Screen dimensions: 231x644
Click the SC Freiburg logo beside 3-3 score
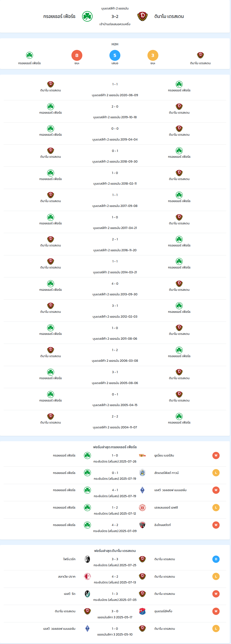point(87,559)
